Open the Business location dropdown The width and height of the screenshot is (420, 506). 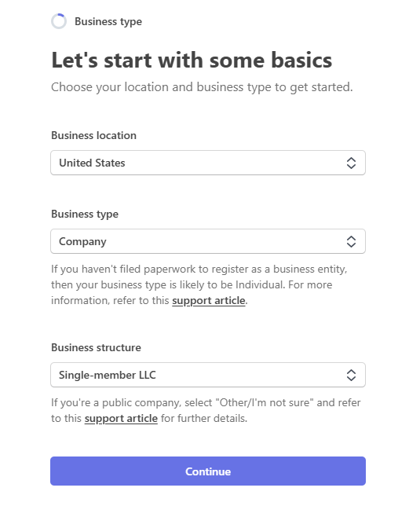point(208,163)
